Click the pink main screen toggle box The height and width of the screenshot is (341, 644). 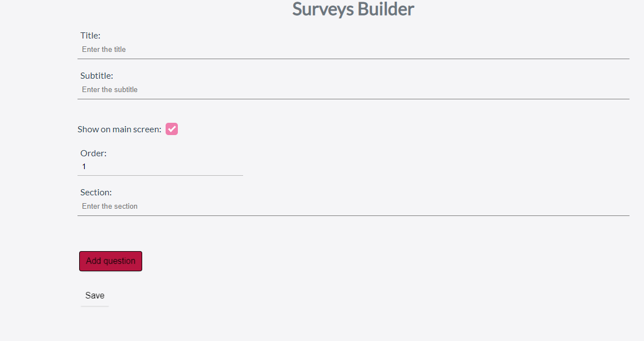click(172, 129)
